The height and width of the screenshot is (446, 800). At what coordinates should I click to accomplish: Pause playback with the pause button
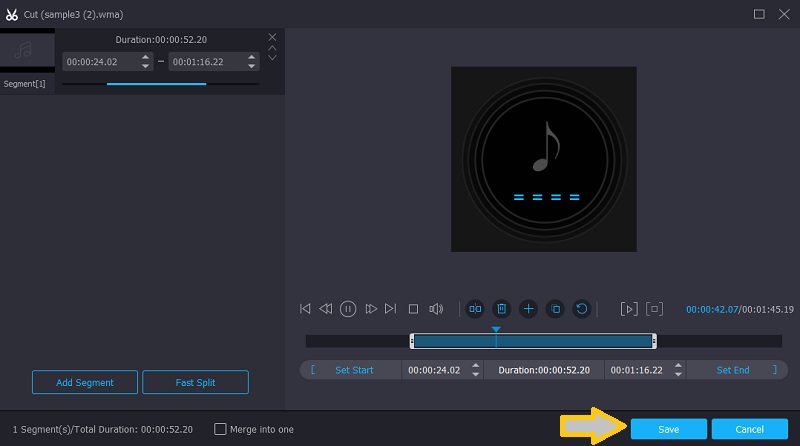tap(348, 309)
